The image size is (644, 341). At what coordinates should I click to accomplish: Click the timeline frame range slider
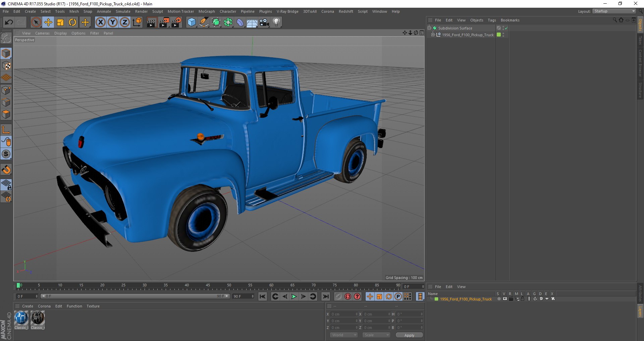point(135,296)
